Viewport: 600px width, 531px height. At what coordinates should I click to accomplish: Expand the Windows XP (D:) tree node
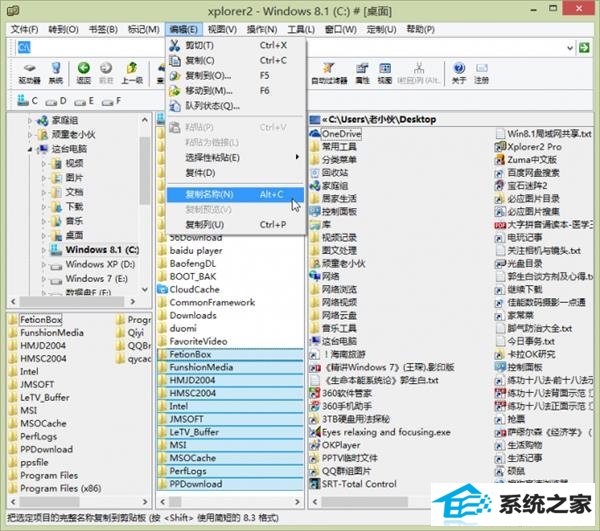tap(44, 264)
